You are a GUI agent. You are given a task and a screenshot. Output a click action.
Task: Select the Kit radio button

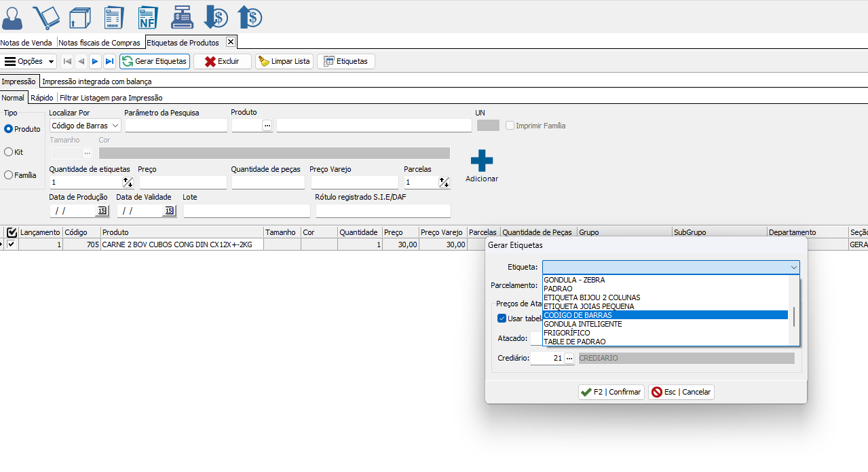9,152
